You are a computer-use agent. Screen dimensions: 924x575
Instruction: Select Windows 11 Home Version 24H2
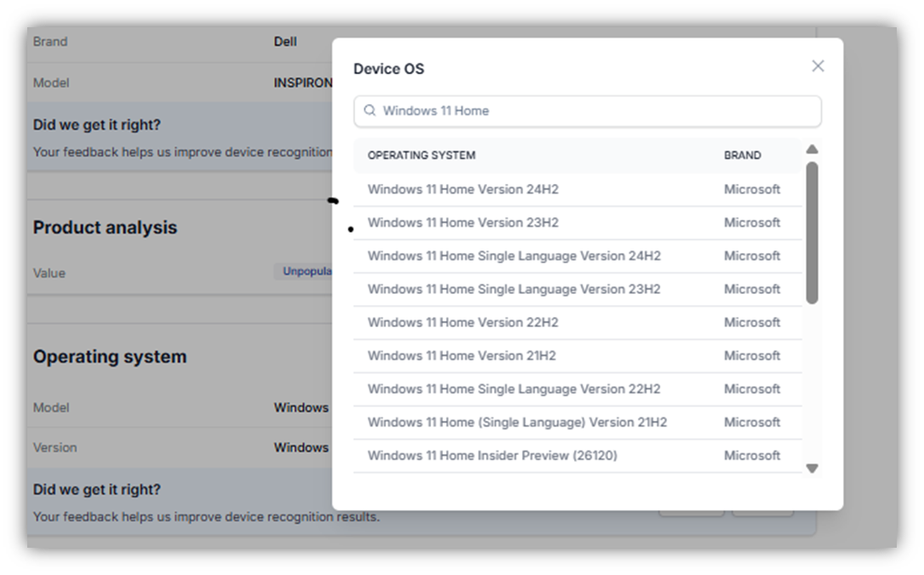pos(577,189)
